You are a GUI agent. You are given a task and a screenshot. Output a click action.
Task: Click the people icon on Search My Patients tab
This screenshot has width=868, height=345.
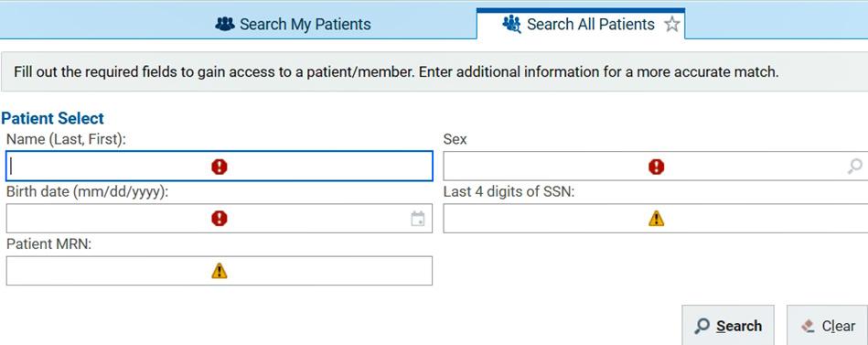tap(225, 25)
